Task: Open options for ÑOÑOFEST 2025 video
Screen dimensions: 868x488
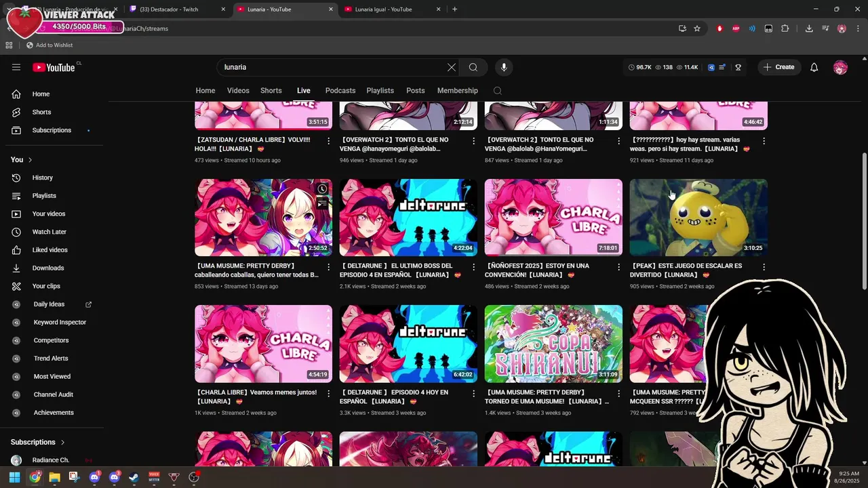Action: (x=618, y=267)
